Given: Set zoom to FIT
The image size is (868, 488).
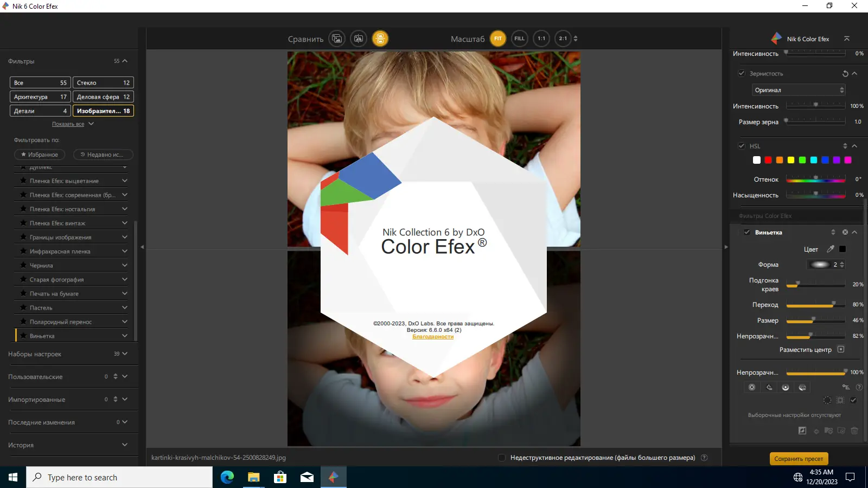Looking at the screenshot, I should [x=498, y=38].
